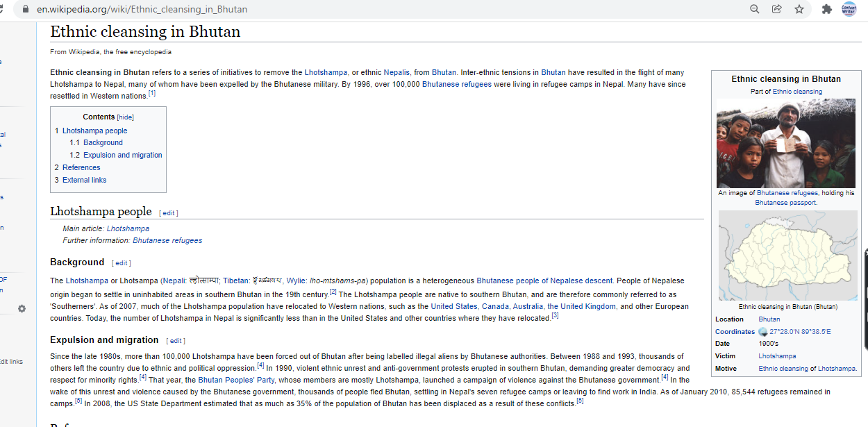Image resolution: width=868 pixels, height=427 pixels.
Task: Click edit next to Background heading
Action: point(122,263)
